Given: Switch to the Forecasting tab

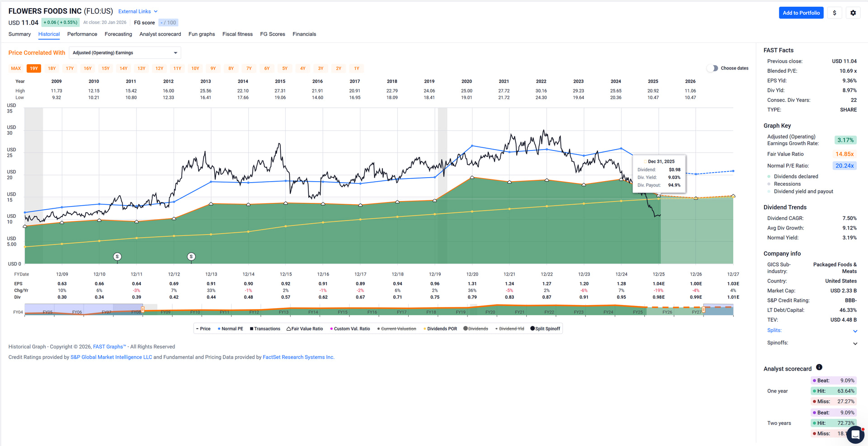Looking at the screenshot, I should (x=118, y=34).
